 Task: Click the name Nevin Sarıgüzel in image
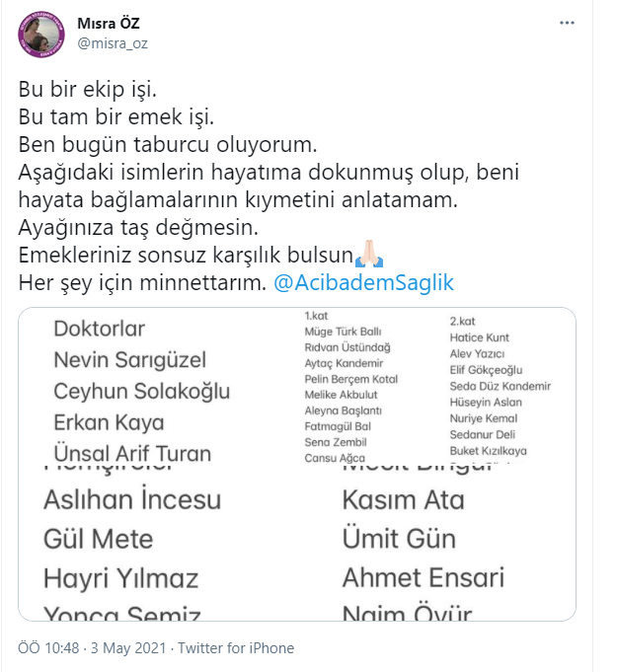(132, 360)
